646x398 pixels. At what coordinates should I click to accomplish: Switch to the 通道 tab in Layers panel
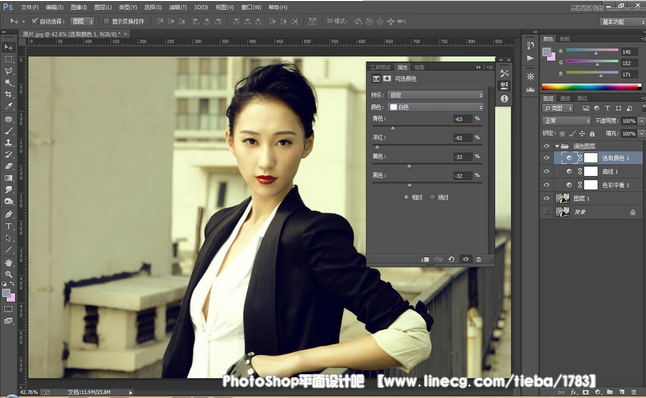click(565, 98)
